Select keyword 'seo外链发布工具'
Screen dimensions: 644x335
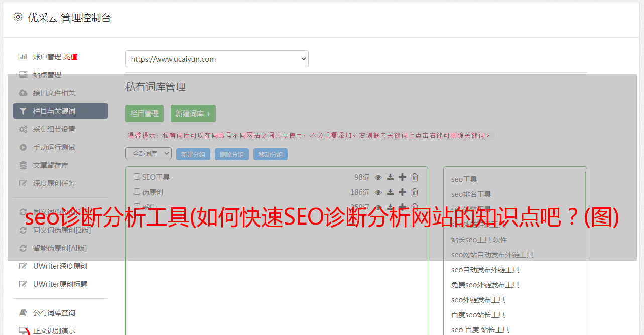[x=478, y=300]
